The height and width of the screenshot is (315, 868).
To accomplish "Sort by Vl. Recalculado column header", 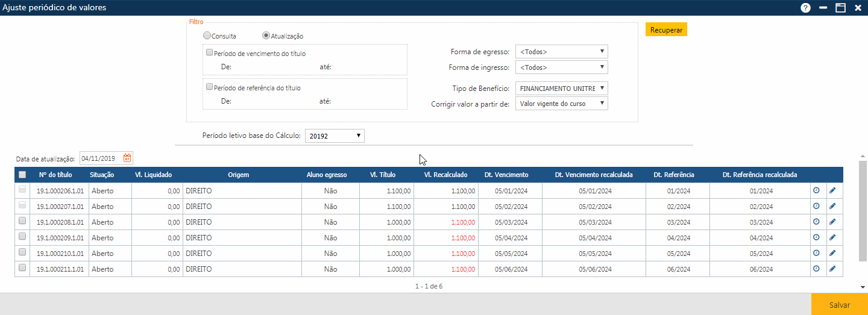I will click(x=445, y=175).
